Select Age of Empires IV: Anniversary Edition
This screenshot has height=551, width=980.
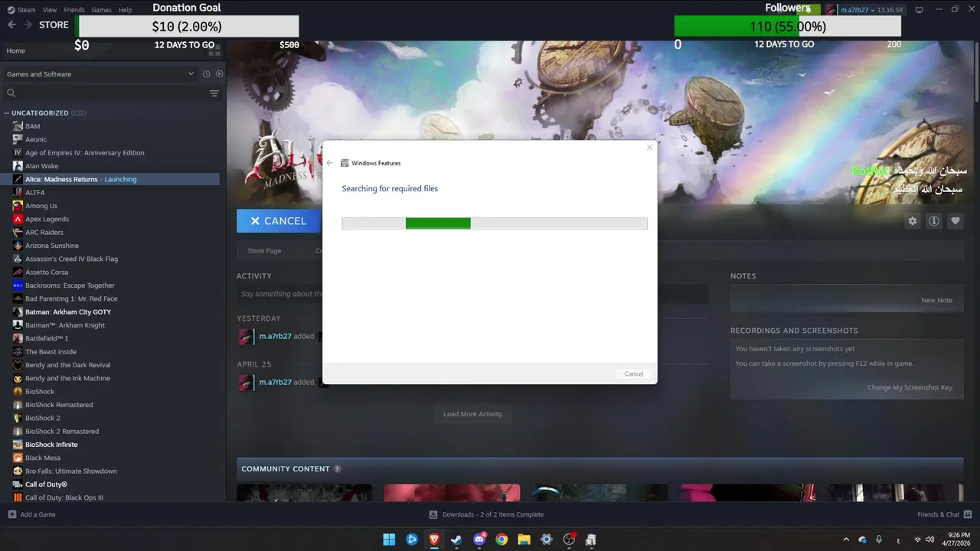[x=84, y=152]
